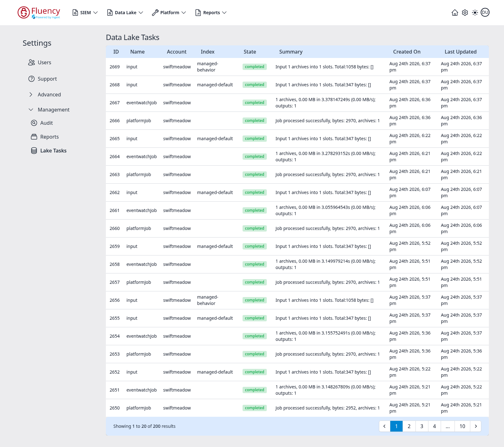Go to home via house icon
504x447 pixels.
(x=455, y=13)
